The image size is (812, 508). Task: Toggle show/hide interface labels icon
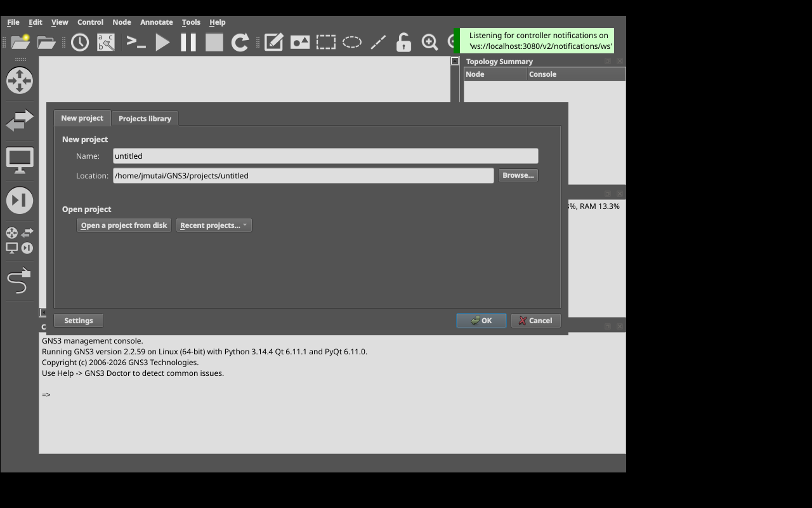106,43
